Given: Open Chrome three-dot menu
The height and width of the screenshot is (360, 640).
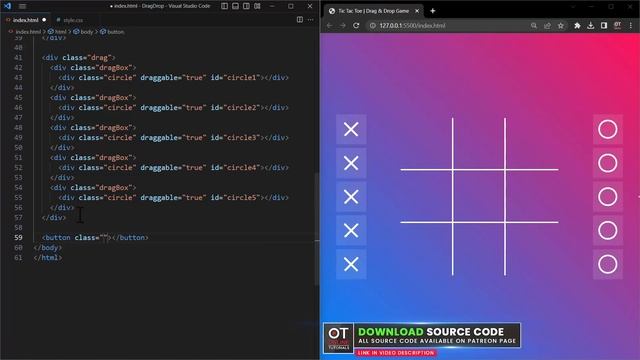Looking at the screenshot, I should (x=631, y=25).
